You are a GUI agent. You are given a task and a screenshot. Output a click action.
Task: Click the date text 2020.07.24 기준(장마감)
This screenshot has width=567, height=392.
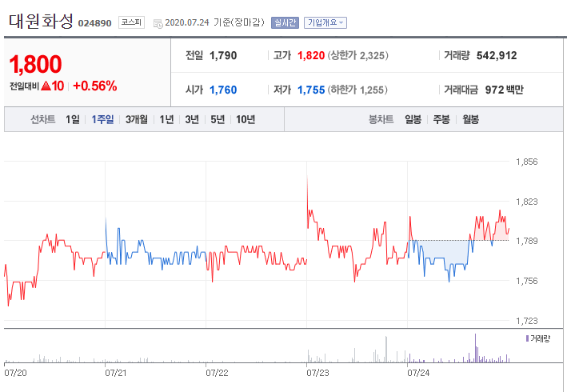point(215,22)
